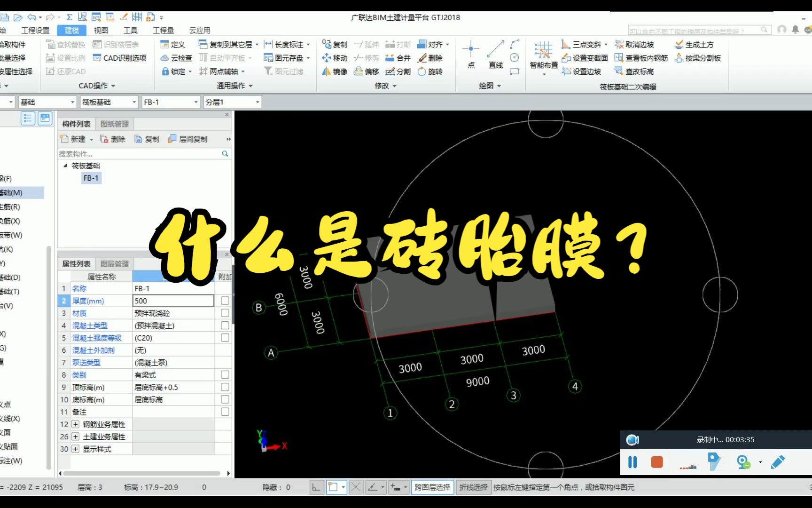
Task: Click the 合并 merge tool
Action: 398,58
